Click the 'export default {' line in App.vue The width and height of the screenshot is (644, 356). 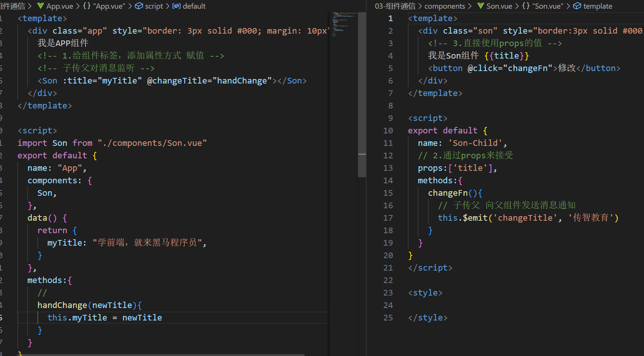pyautogui.click(x=57, y=155)
